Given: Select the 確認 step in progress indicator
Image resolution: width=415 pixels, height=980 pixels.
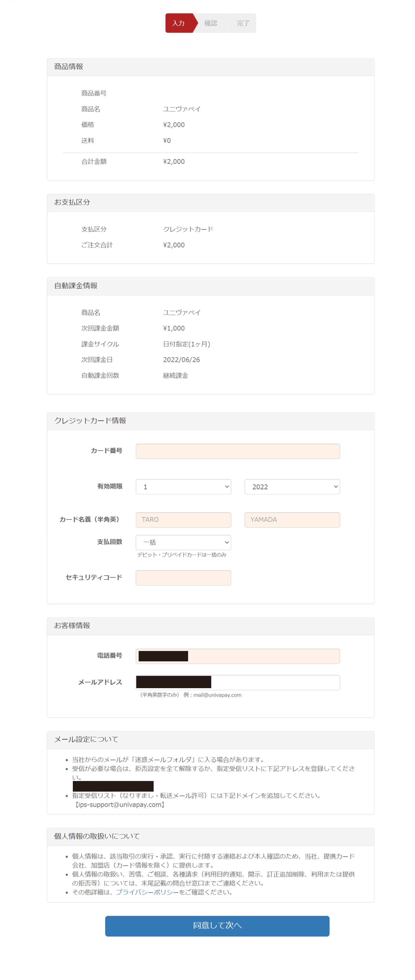Looking at the screenshot, I should 210,23.
